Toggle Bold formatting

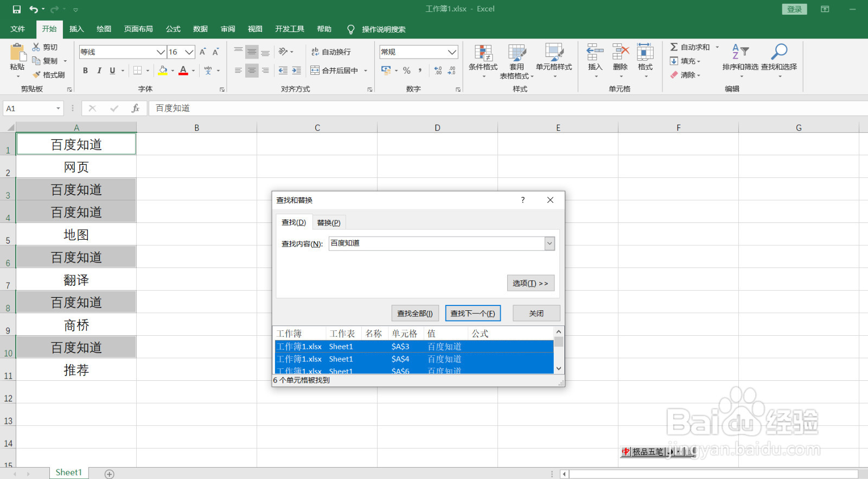point(85,71)
